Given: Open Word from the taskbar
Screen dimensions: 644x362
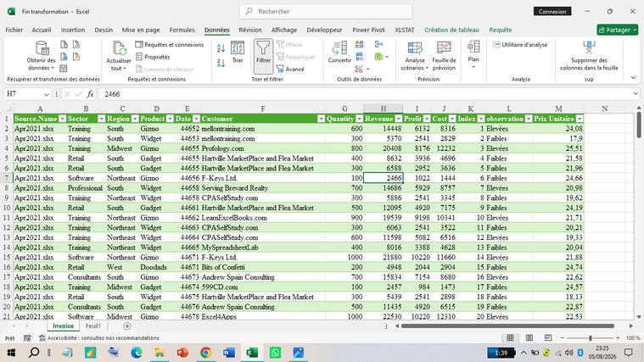Looking at the screenshot, I should point(229,352).
